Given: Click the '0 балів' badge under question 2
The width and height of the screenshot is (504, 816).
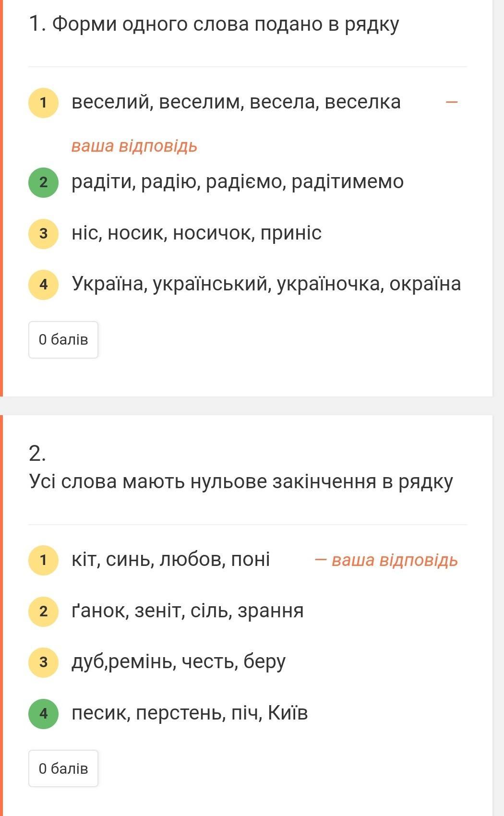Looking at the screenshot, I should tap(63, 768).
